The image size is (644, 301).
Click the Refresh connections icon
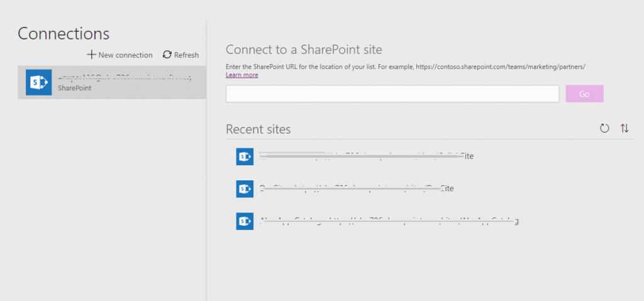[x=167, y=55]
